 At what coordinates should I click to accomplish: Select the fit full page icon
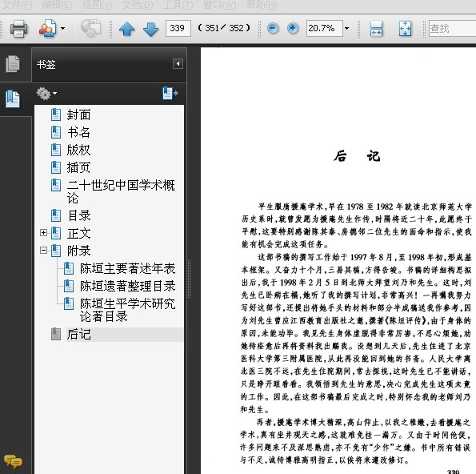coord(405,29)
